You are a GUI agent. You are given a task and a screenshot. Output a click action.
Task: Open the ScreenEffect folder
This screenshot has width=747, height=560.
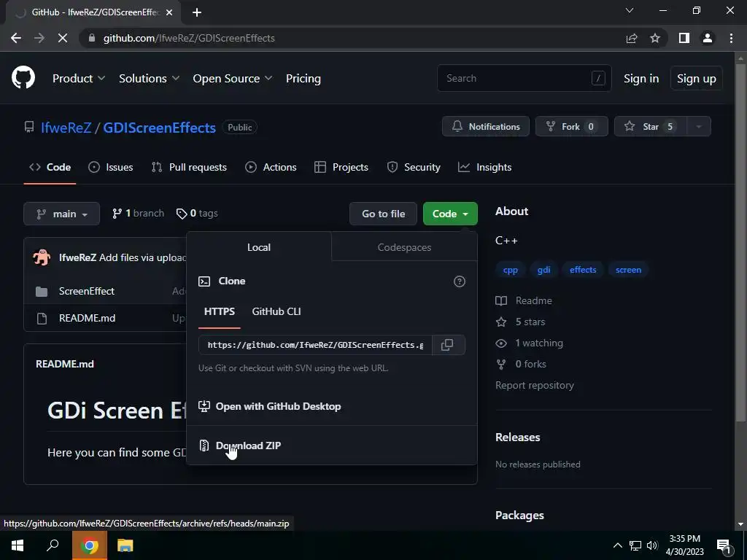pyautogui.click(x=87, y=291)
